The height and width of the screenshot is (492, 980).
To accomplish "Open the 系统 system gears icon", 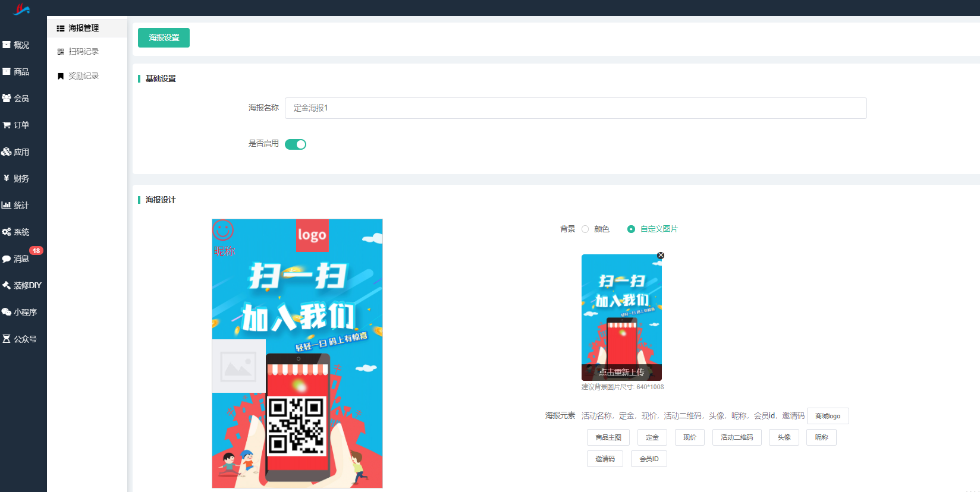I will click(7, 232).
